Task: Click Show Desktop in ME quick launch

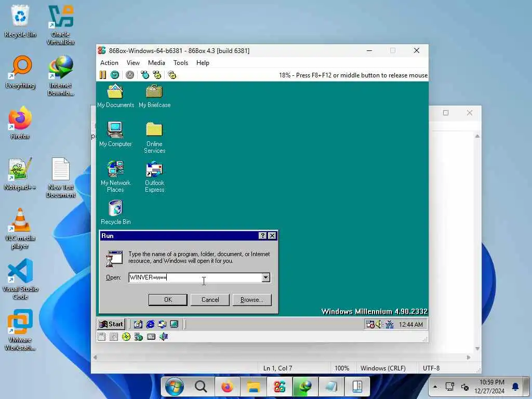Action: 138,324
